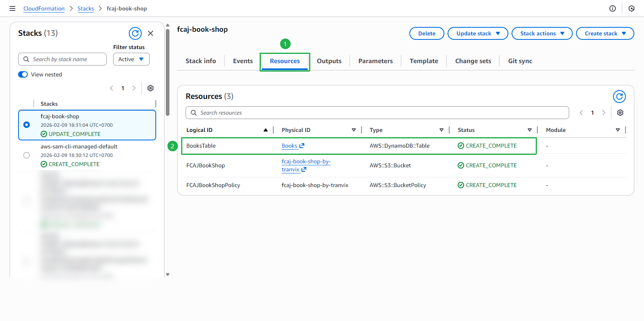Go to previous page of Resources
This screenshot has height=321, width=644.
point(581,113)
